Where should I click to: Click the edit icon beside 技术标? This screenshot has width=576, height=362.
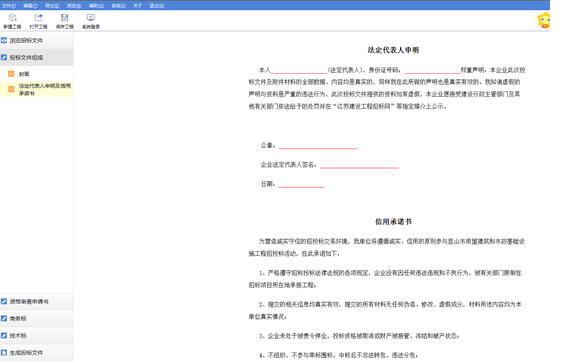tap(4, 336)
